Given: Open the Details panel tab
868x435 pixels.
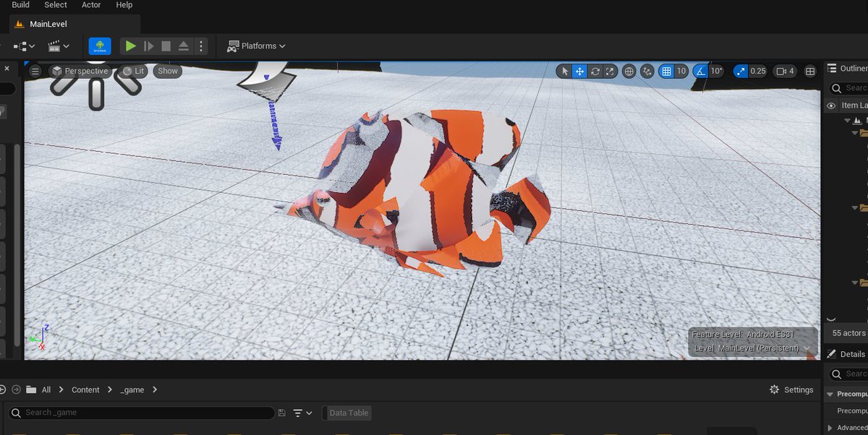Looking at the screenshot, I should tap(846, 354).
